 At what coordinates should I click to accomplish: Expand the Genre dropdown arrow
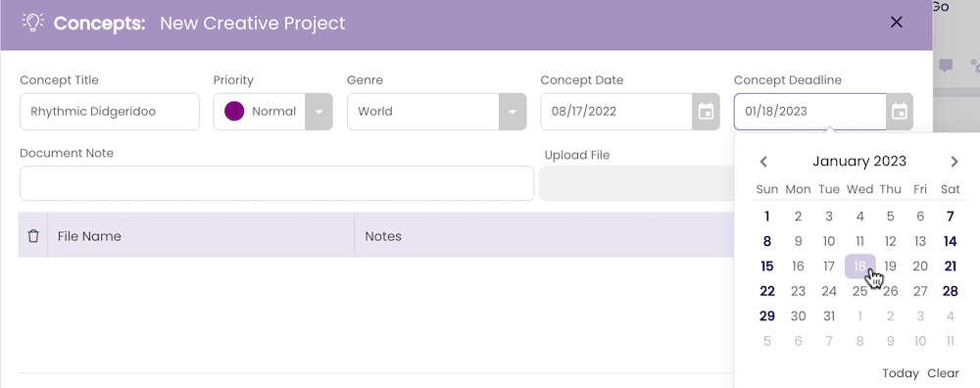tap(513, 112)
